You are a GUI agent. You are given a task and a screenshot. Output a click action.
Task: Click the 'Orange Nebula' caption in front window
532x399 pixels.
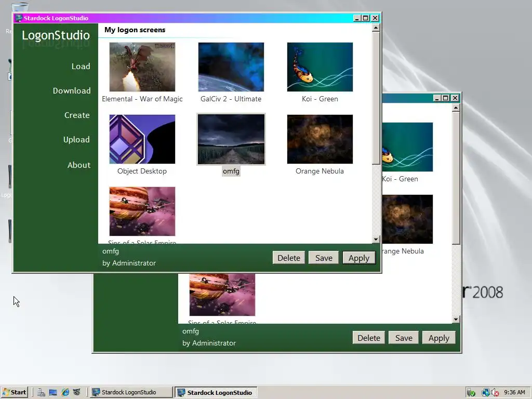click(x=320, y=171)
